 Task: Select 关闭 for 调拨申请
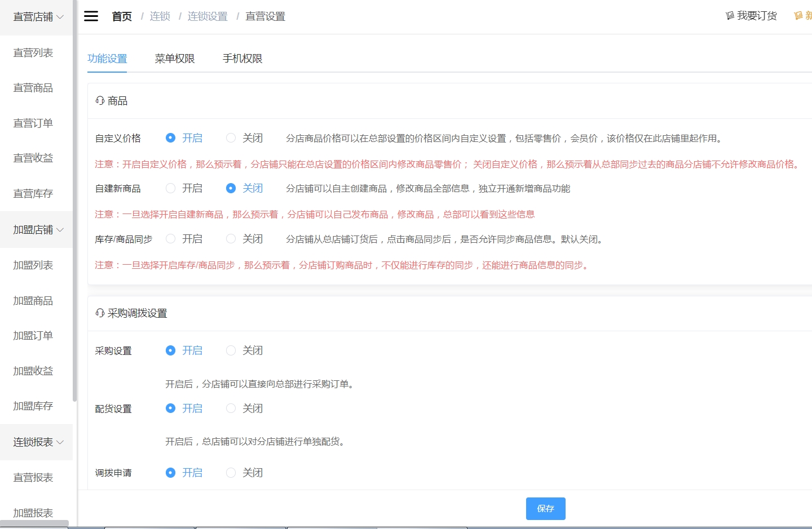click(x=245, y=473)
